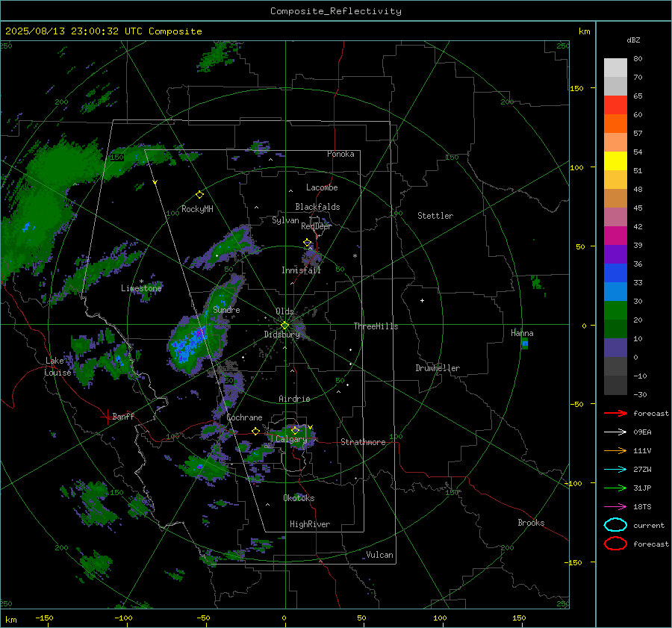The height and width of the screenshot is (628, 672).
Task: Select the Airdrie label
Action: (294, 399)
